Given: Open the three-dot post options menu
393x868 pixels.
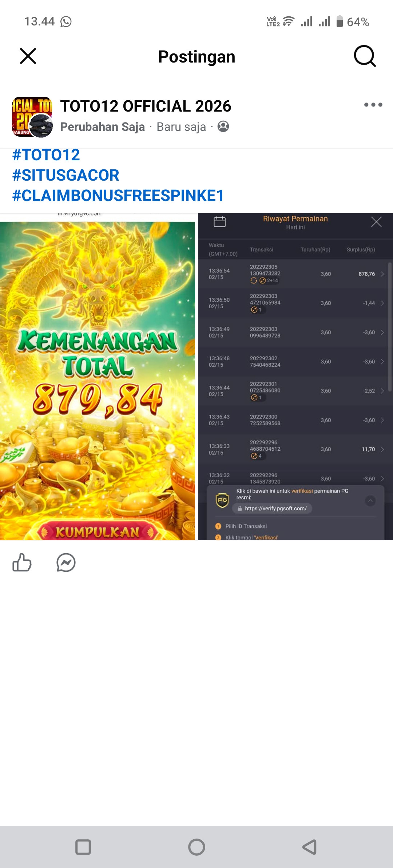Looking at the screenshot, I should coord(373,105).
